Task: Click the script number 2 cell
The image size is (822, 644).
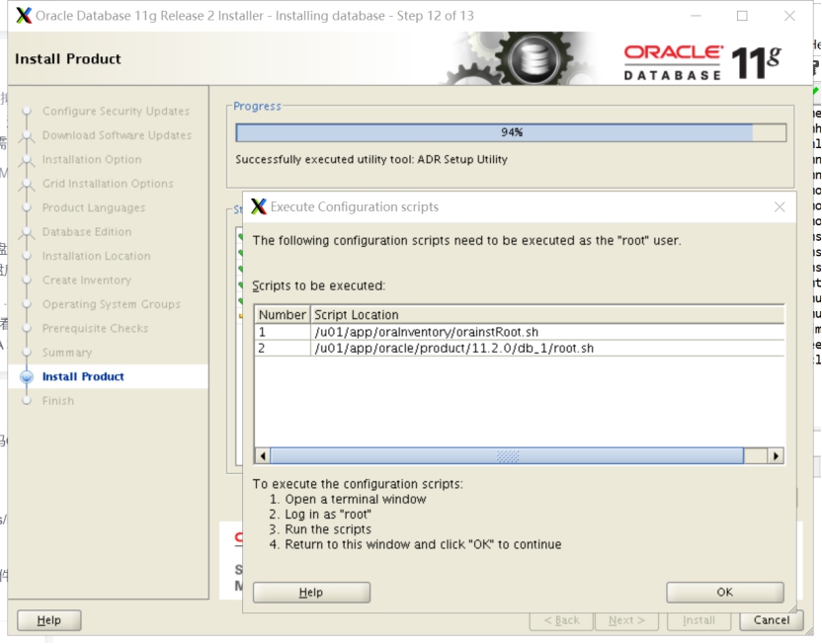Action: pos(283,349)
